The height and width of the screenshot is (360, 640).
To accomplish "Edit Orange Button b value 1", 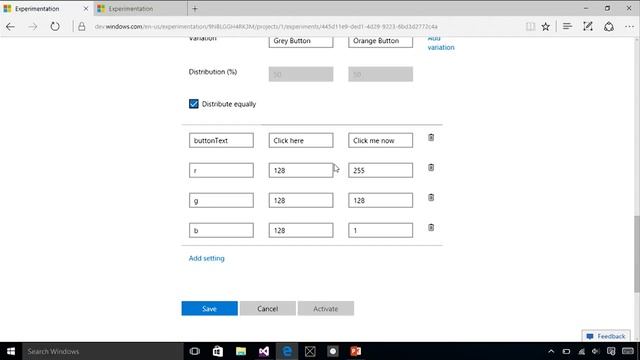I will point(380,230).
